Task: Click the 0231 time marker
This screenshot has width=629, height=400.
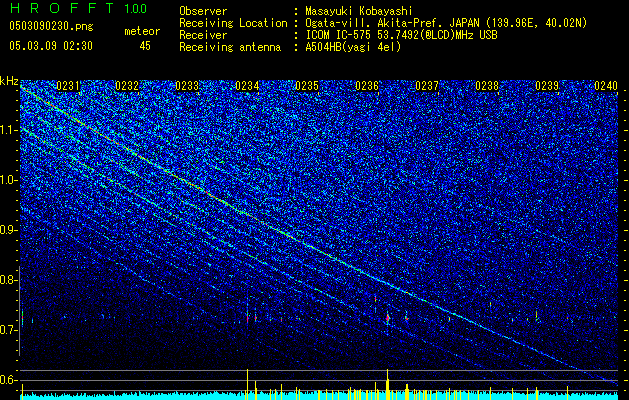Action: pyautogui.click(x=67, y=86)
